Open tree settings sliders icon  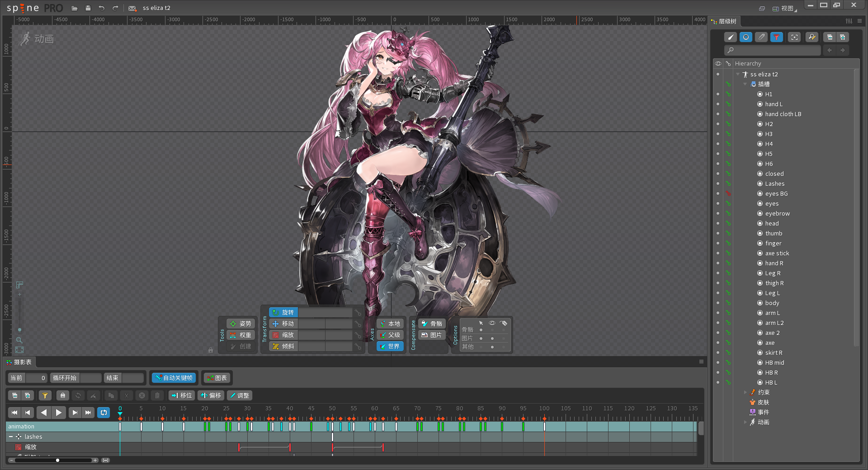[849, 21]
